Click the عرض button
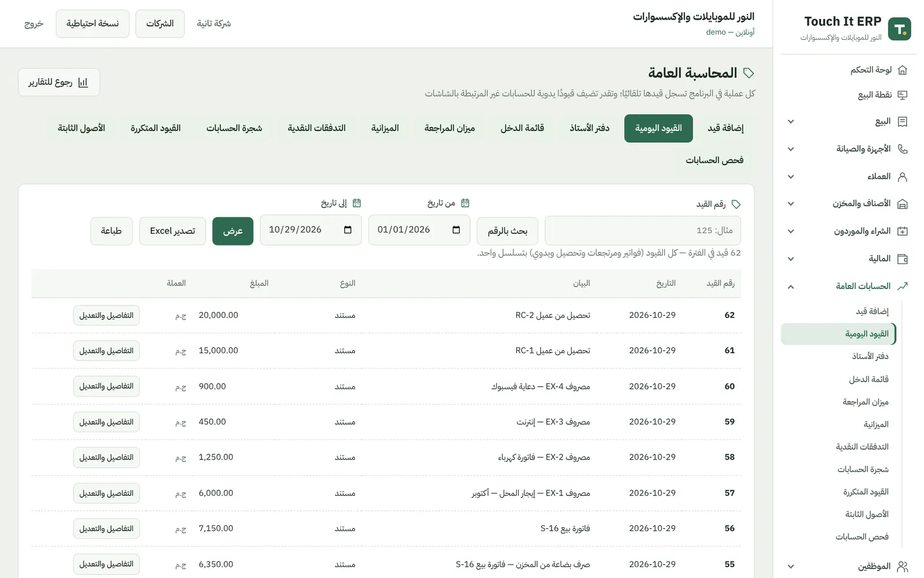This screenshot has width=924, height=578. (233, 231)
